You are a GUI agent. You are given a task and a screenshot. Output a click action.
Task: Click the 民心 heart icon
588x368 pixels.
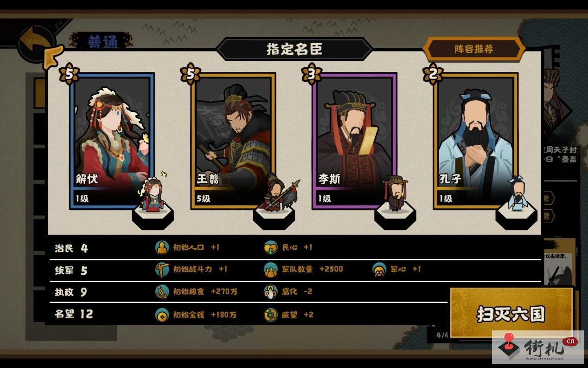point(270,247)
